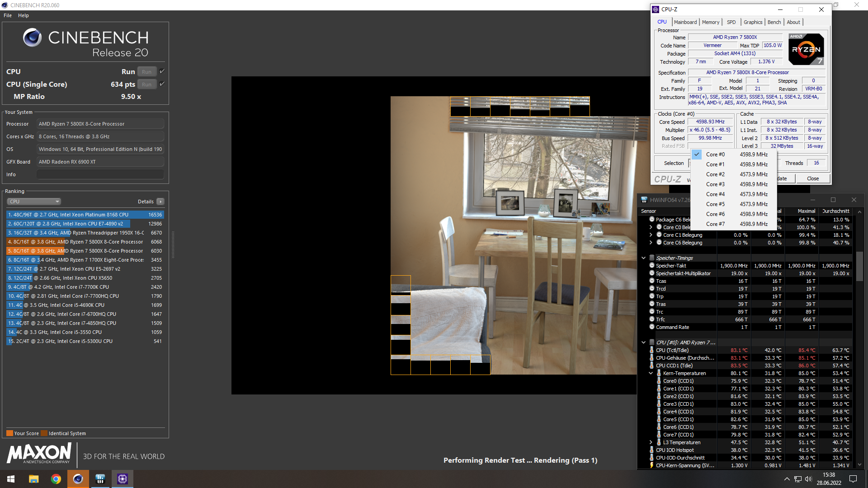
Task: Collapse the CPU [#0] AMD Ryzen group
Action: coord(643,343)
